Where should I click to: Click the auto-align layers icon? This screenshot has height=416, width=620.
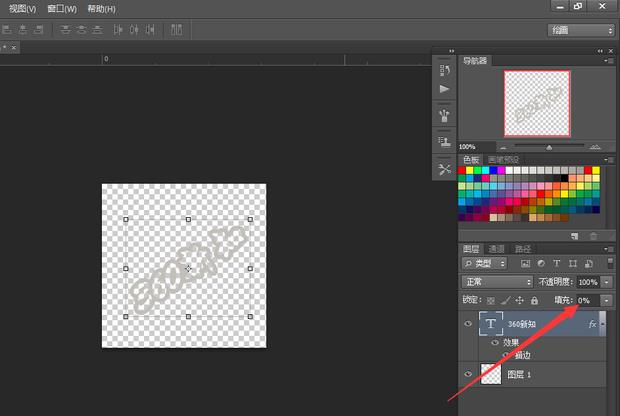click(x=176, y=30)
